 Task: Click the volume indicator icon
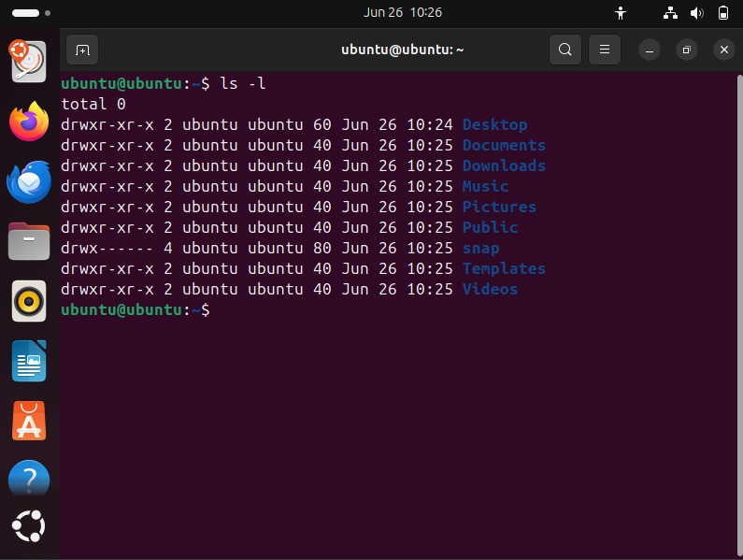click(x=696, y=12)
